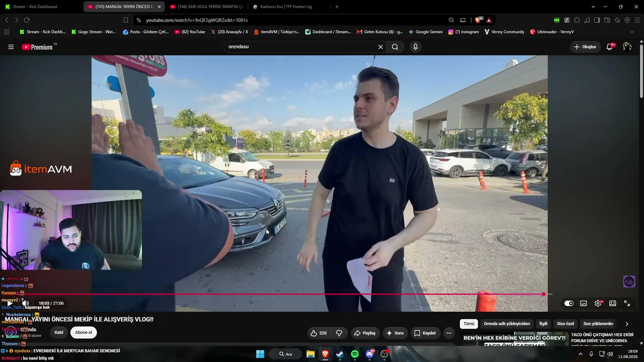Open the Gelen Kutusu Gmail bookmark

pos(380,32)
